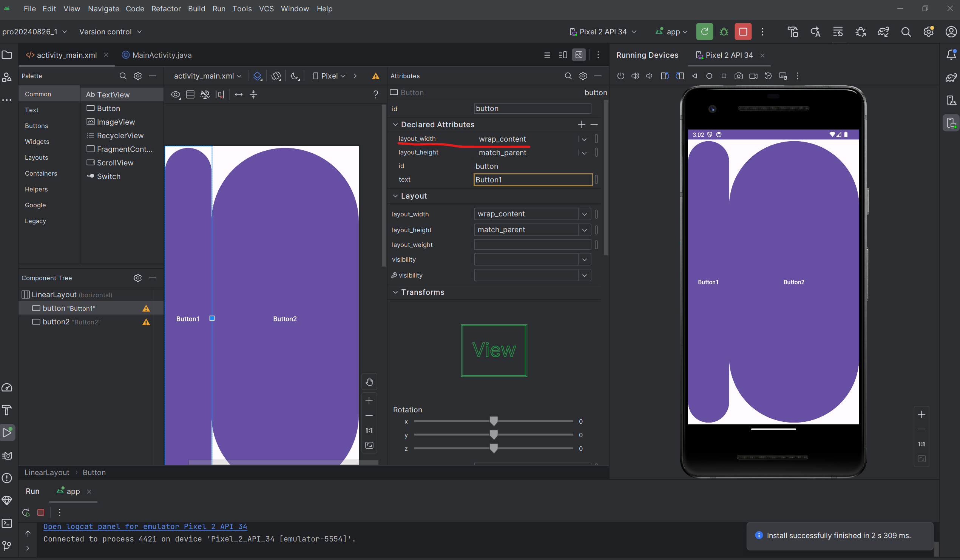Click the Rotation x slider handle
The height and width of the screenshot is (560, 960).
[x=493, y=421]
